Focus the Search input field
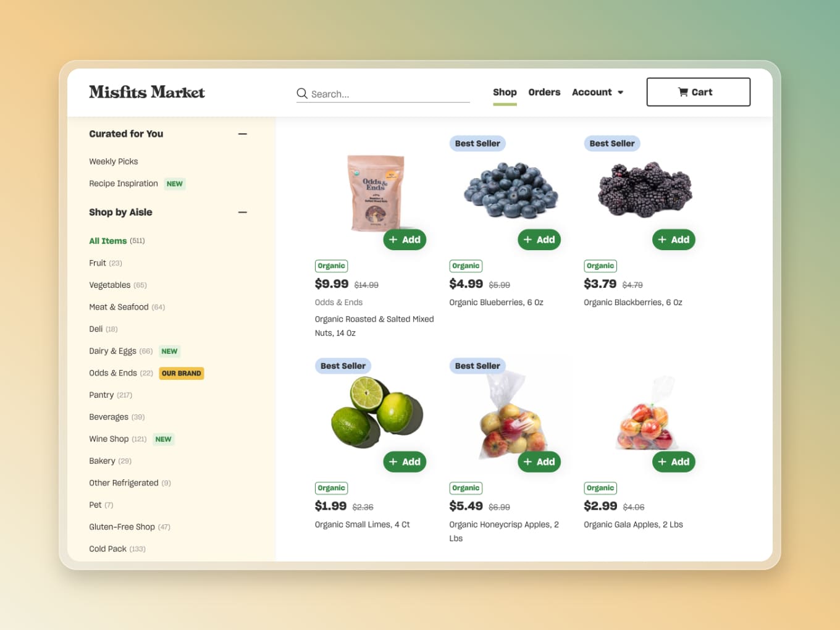Screen dimensions: 840x630 pyautogui.click(x=383, y=94)
